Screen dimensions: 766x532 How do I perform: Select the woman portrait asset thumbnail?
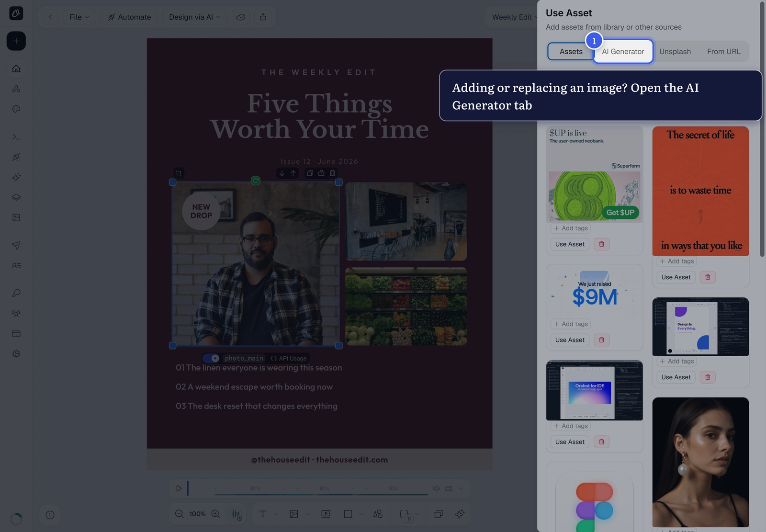pyautogui.click(x=700, y=462)
